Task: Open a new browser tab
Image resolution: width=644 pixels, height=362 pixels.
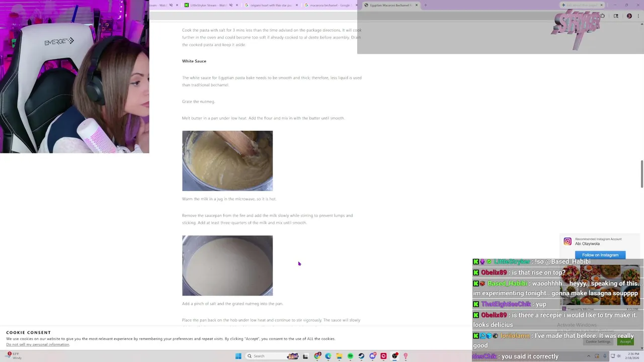Action: point(426,5)
